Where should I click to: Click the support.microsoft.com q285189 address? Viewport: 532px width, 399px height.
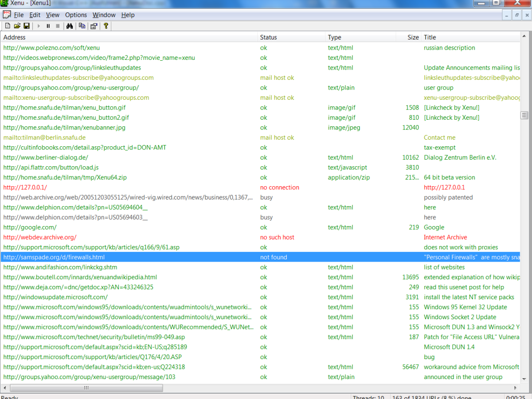coord(95,347)
